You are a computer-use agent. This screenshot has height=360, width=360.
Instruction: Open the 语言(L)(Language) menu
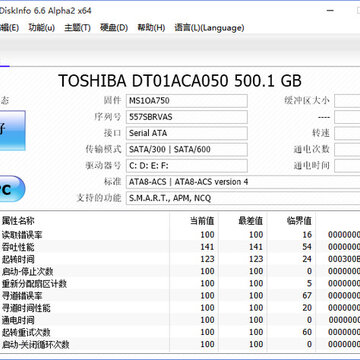pos(209,28)
